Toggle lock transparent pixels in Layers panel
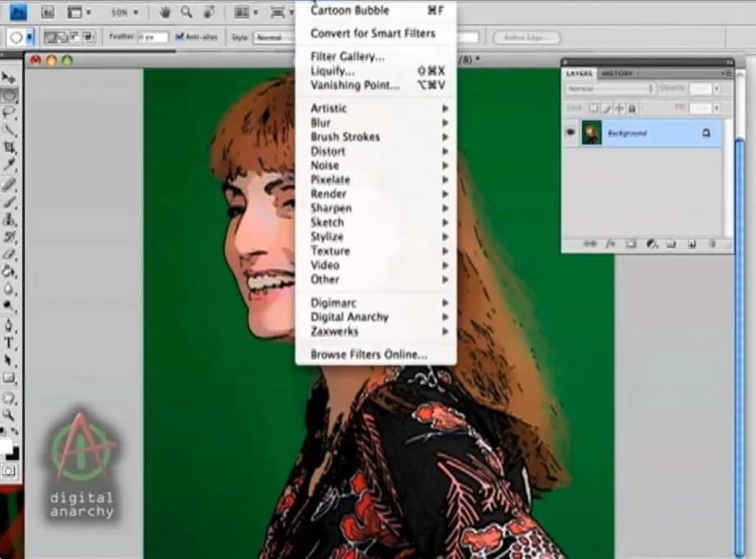756x559 pixels. (594, 108)
